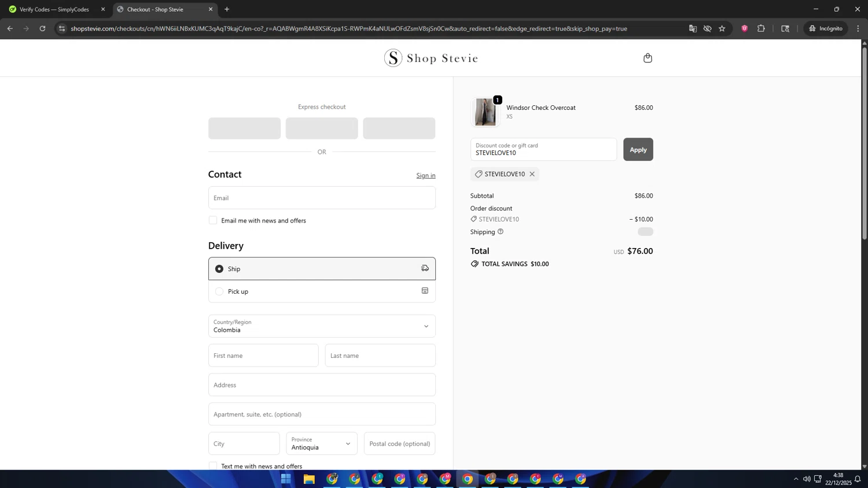
Task: Click the address bar URL
Action: pyautogui.click(x=348, y=28)
